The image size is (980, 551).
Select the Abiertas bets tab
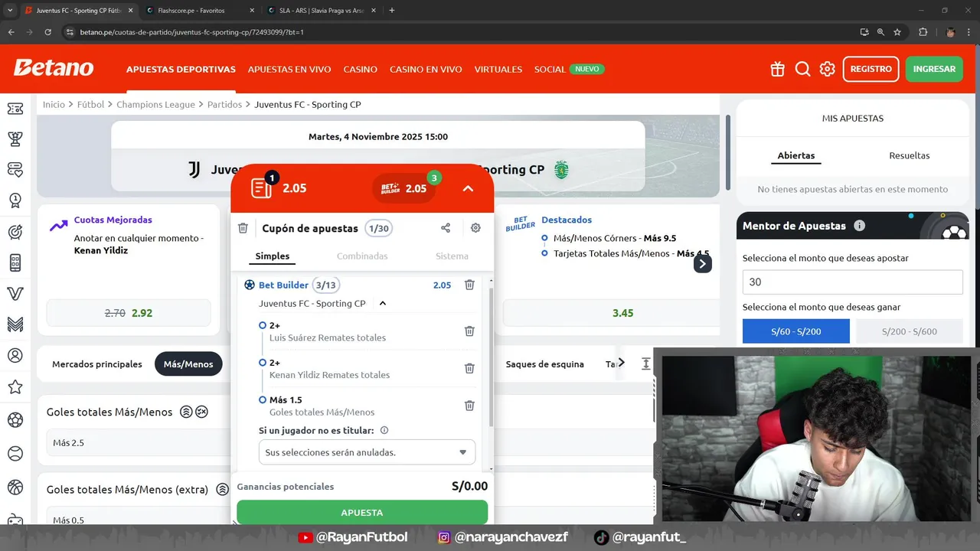click(x=796, y=155)
